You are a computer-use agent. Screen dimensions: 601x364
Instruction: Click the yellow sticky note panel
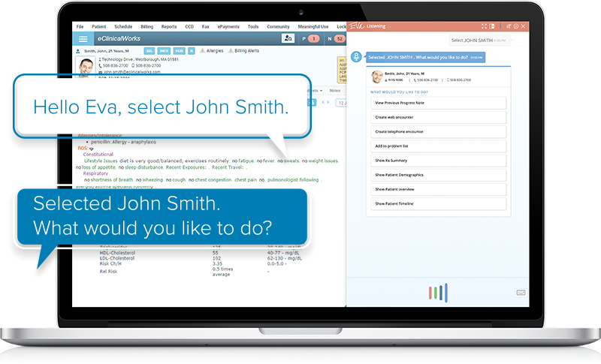[x=342, y=70]
